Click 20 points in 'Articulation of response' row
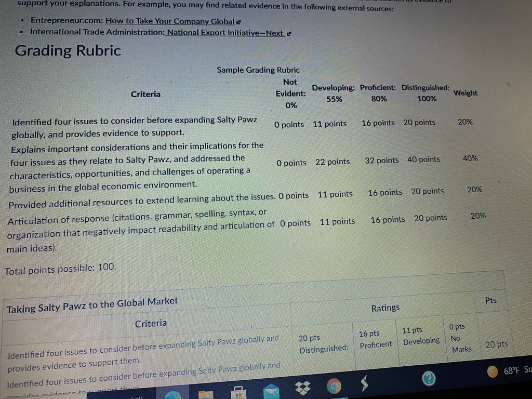The width and height of the screenshot is (532, 399). [431, 218]
